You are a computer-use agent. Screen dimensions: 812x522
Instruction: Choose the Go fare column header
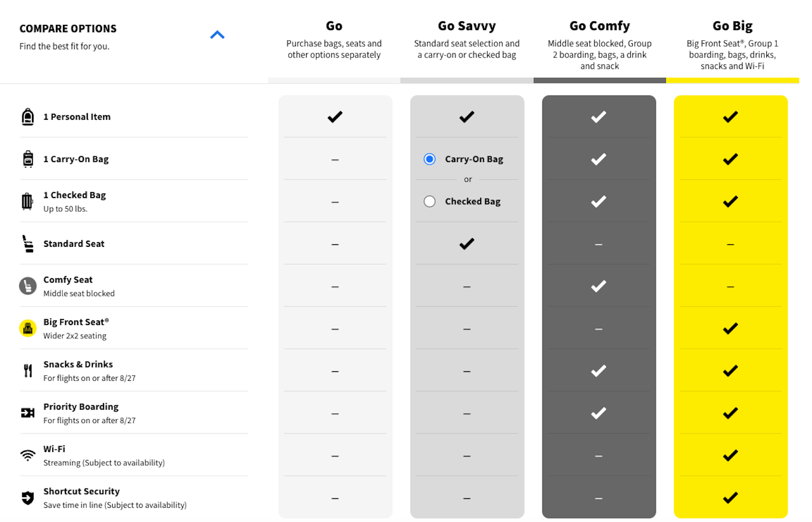pos(334,26)
